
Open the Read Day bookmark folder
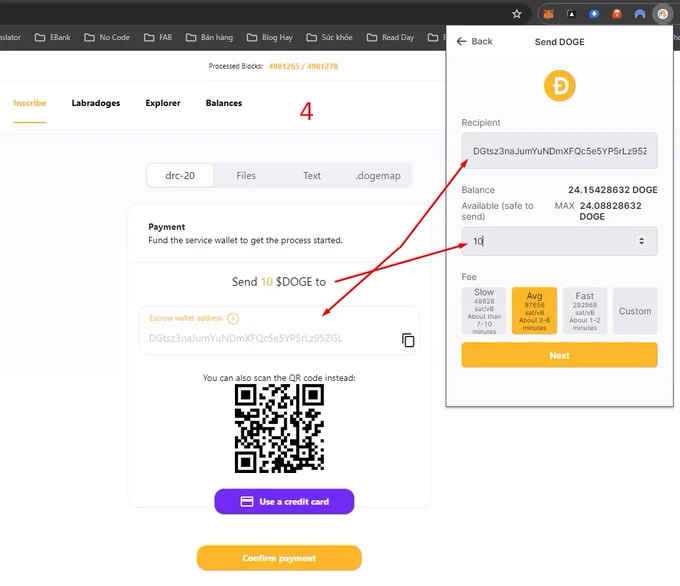[391, 37]
